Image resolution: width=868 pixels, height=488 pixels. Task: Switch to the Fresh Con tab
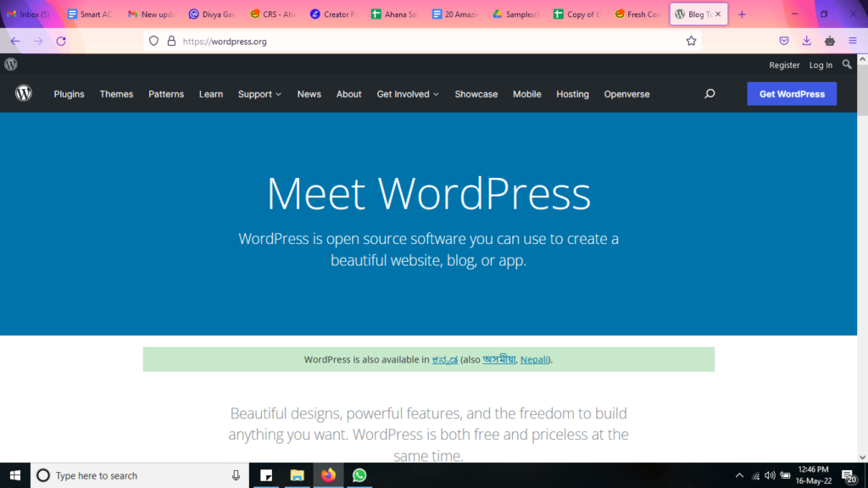(637, 14)
